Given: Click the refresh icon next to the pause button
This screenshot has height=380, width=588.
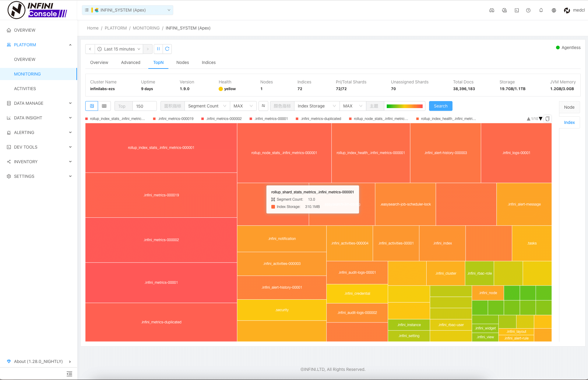Looking at the screenshot, I should (167, 49).
